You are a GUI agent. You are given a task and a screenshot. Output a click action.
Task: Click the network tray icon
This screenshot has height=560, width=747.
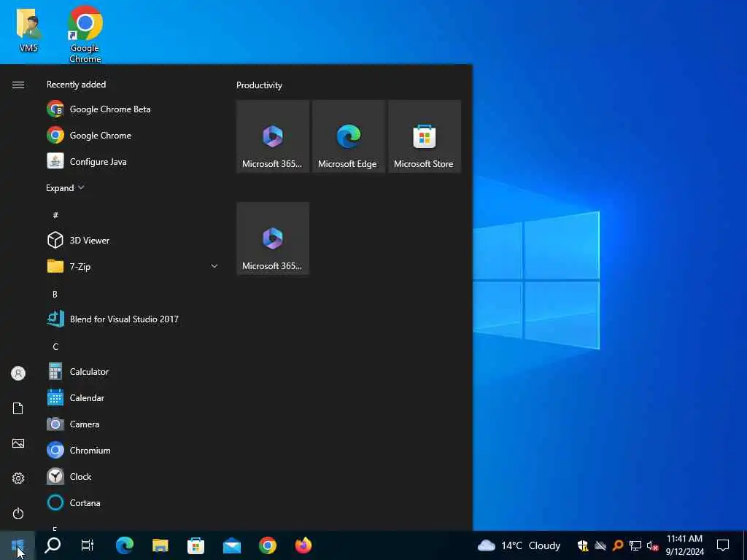[635, 545]
